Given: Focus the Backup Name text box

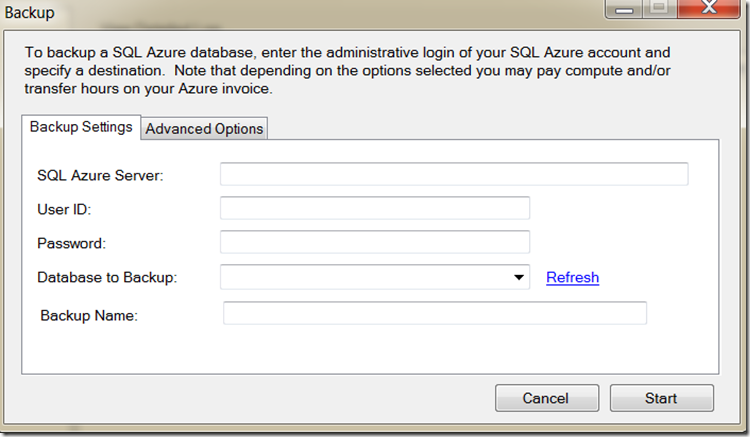Looking at the screenshot, I should (x=435, y=313).
